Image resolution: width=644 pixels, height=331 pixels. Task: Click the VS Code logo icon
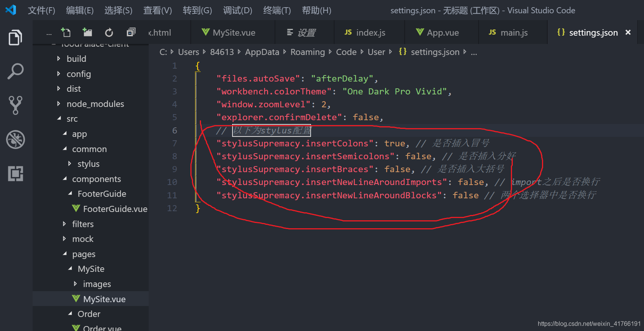[x=11, y=10]
